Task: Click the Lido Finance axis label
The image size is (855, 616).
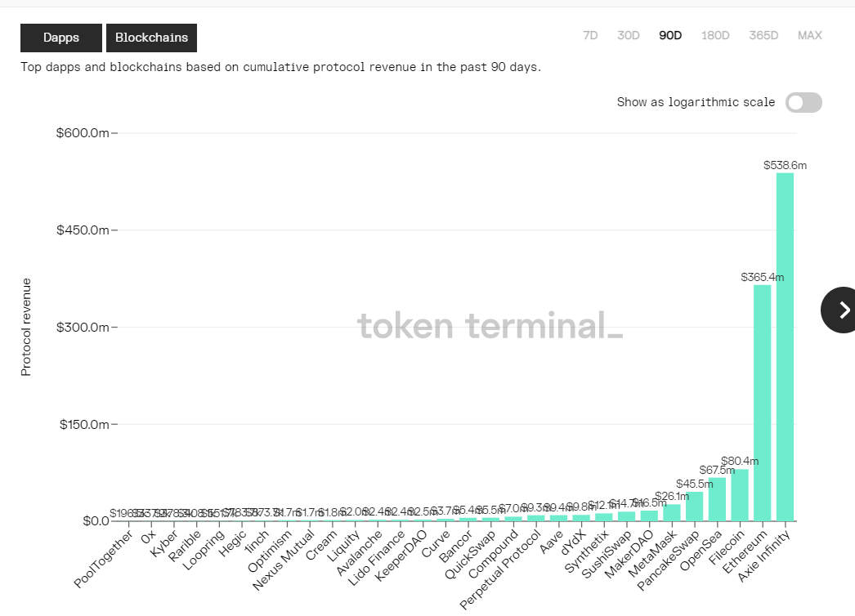Action: pyautogui.click(x=378, y=558)
